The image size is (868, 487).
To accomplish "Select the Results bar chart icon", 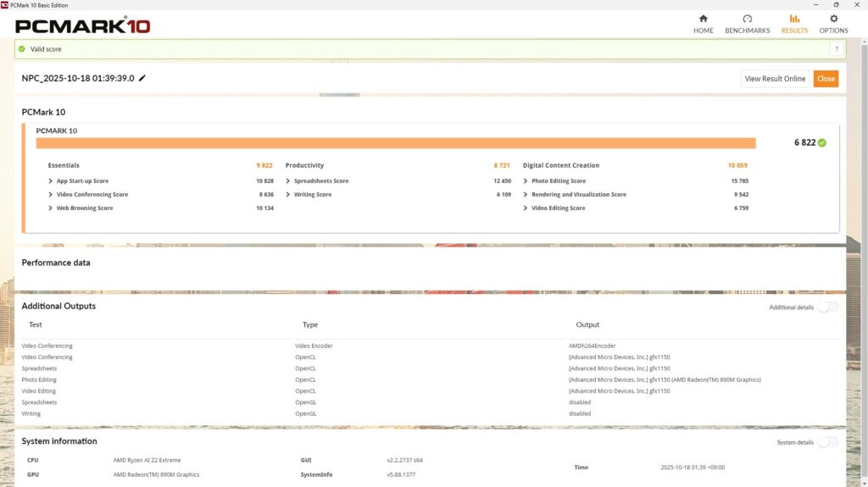I will point(794,19).
